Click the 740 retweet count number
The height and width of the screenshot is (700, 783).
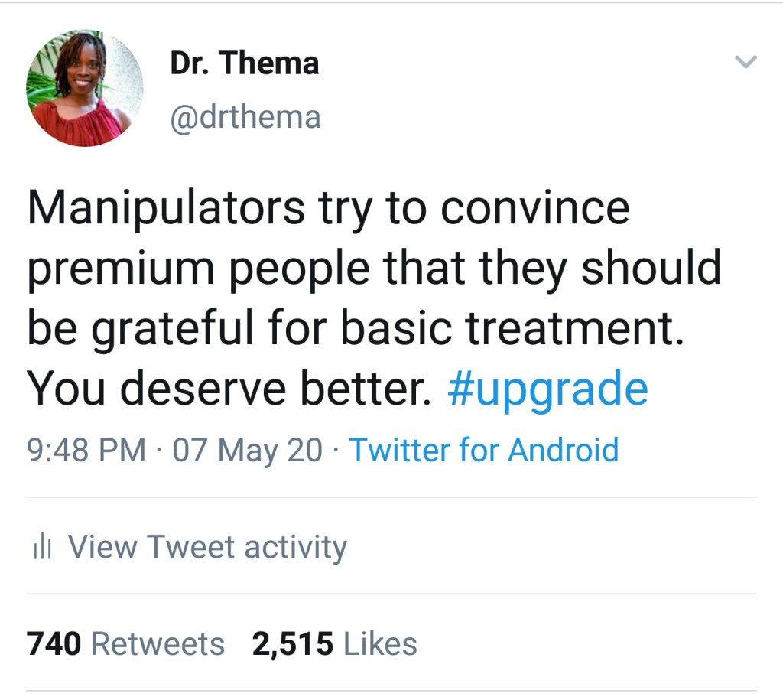coord(54,644)
